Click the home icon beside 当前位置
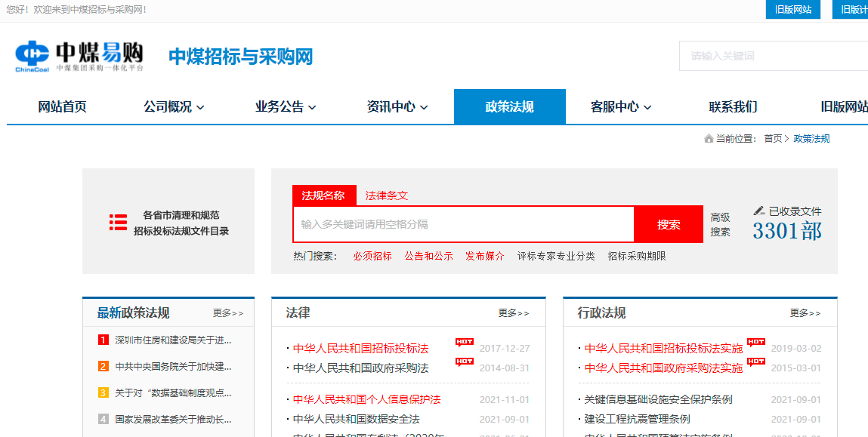This screenshot has width=868, height=437. click(x=708, y=139)
